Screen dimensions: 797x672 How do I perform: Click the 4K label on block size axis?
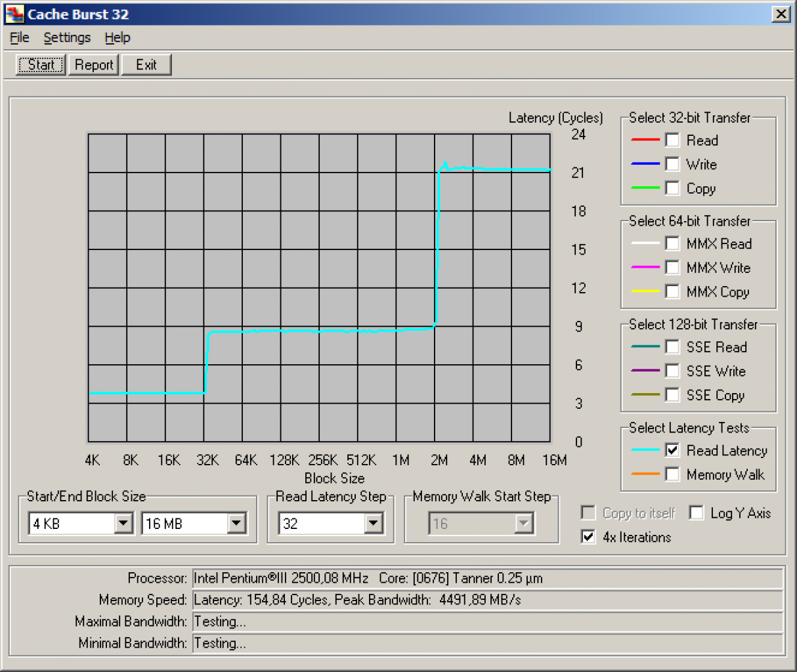coord(93,461)
